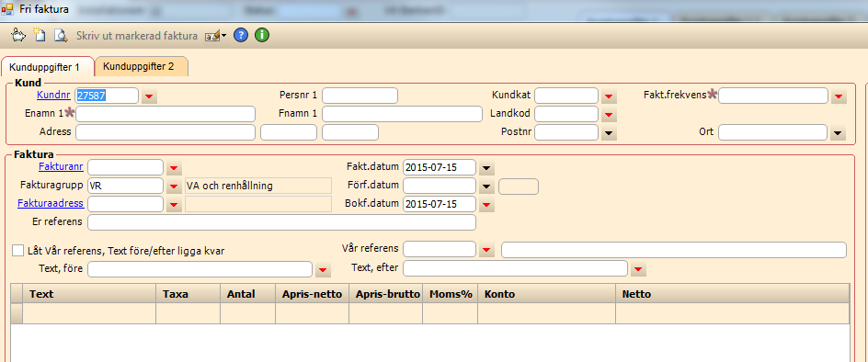Switch to Kunduppgifter 2 tab
The height and width of the screenshot is (362, 868).
click(142, 66)
